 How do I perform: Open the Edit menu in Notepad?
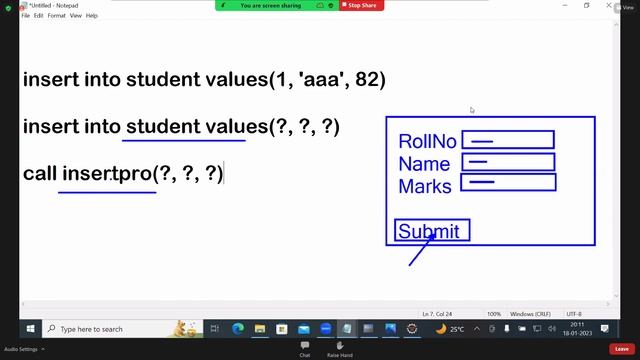(38, 16)
